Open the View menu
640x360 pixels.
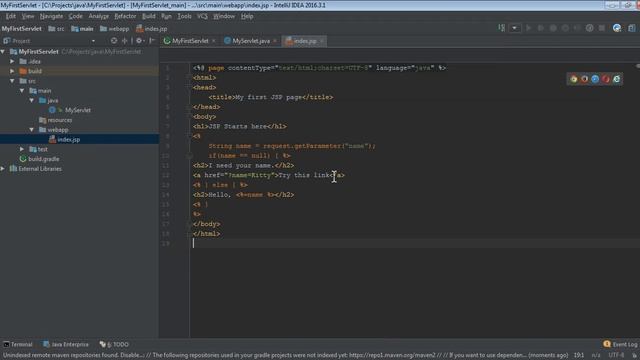coord(28,16)
